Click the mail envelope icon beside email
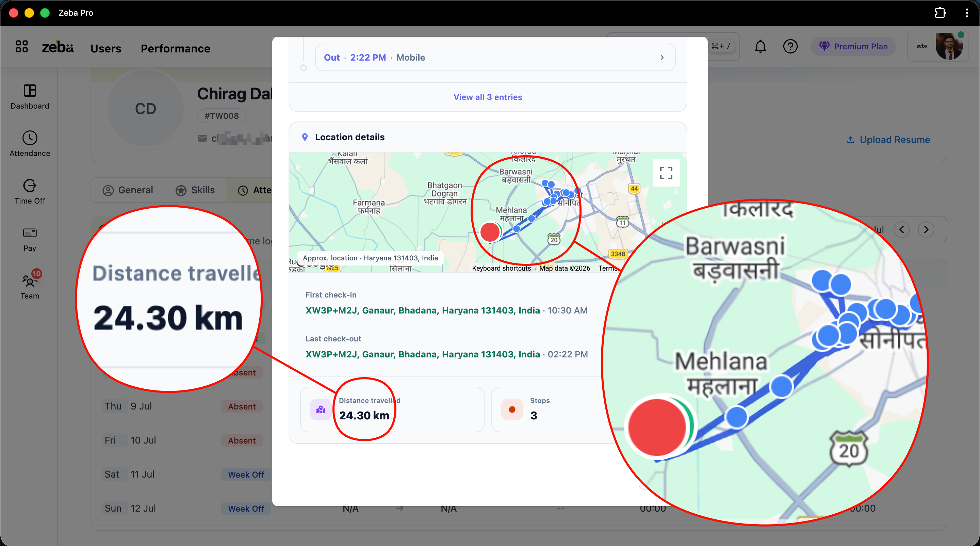The width and height of the screenshot is (980, 546). 202,139
